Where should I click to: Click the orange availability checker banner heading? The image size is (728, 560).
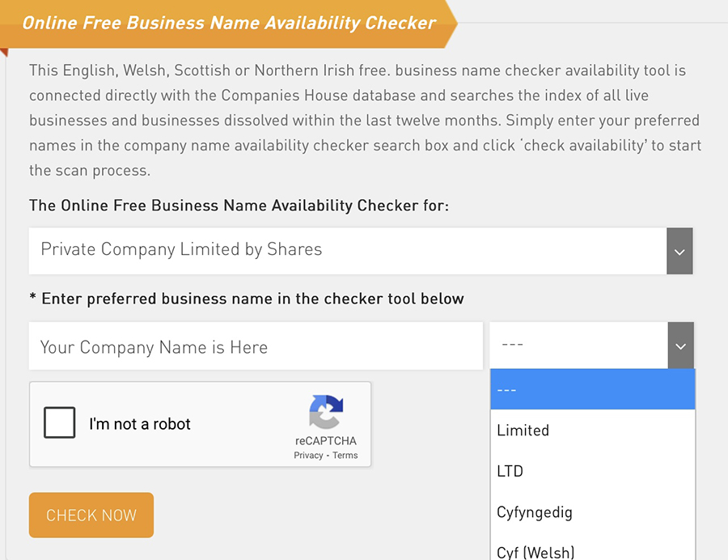[229, 23]
